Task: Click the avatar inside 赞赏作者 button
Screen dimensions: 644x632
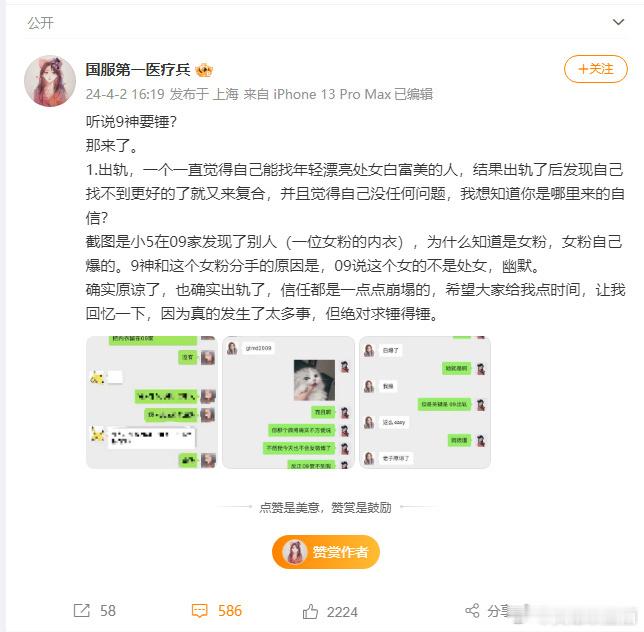Action: (295, 552)
